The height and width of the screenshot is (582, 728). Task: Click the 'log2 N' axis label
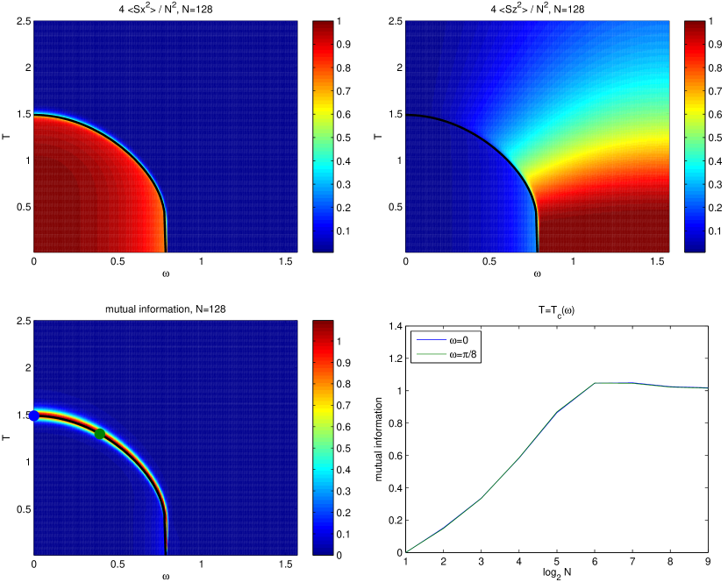click(557, 573)
